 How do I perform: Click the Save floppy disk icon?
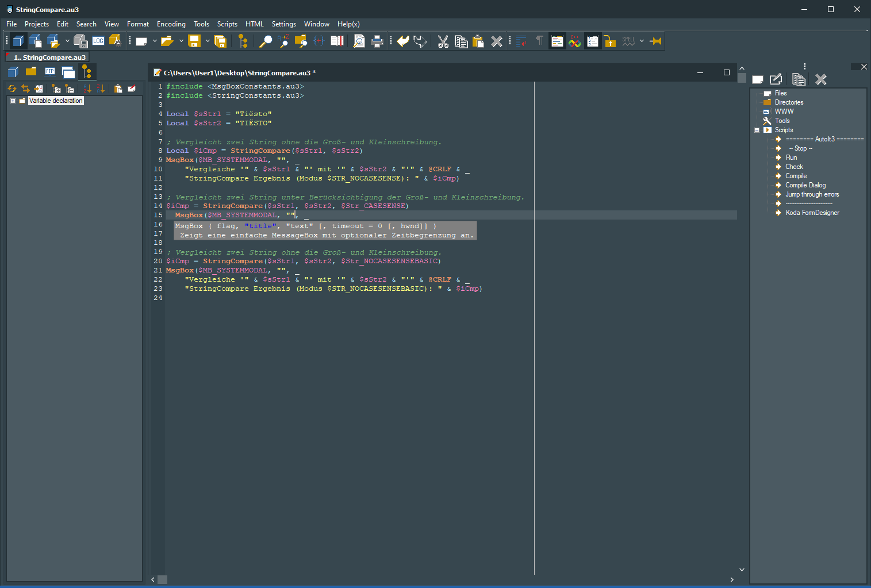click(194, 41)
